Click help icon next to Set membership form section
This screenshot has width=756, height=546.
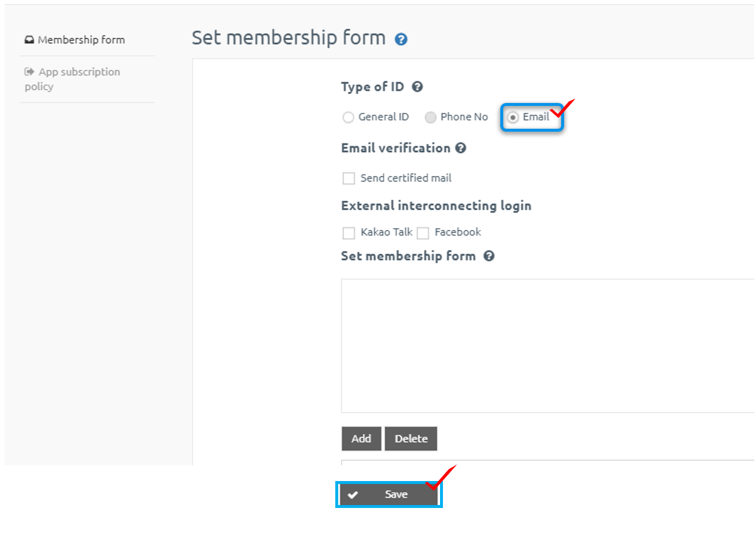[489, 256]
